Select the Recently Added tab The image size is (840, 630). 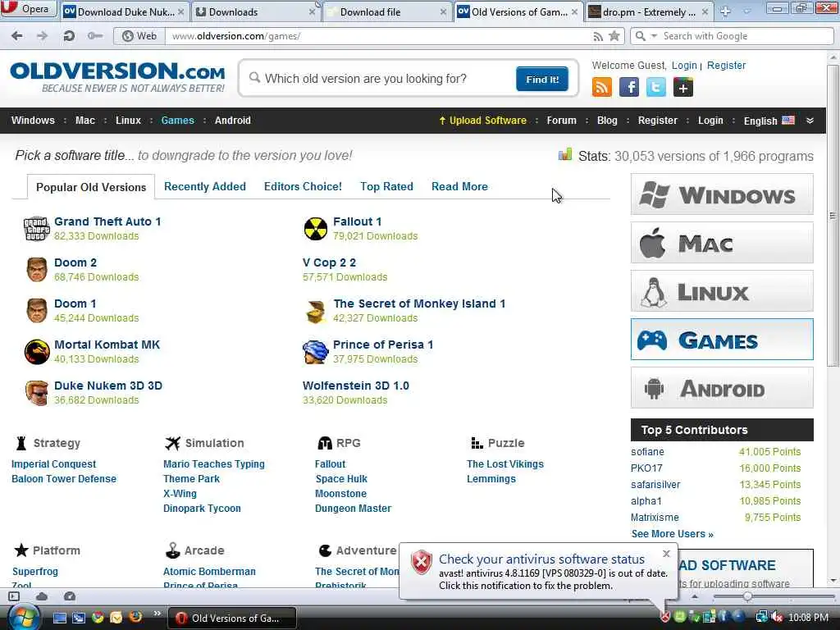204,186
